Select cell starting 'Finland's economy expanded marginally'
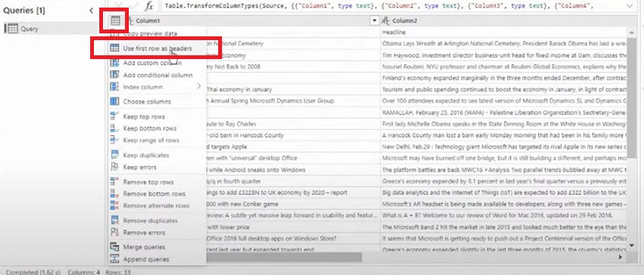 [503, 78]
